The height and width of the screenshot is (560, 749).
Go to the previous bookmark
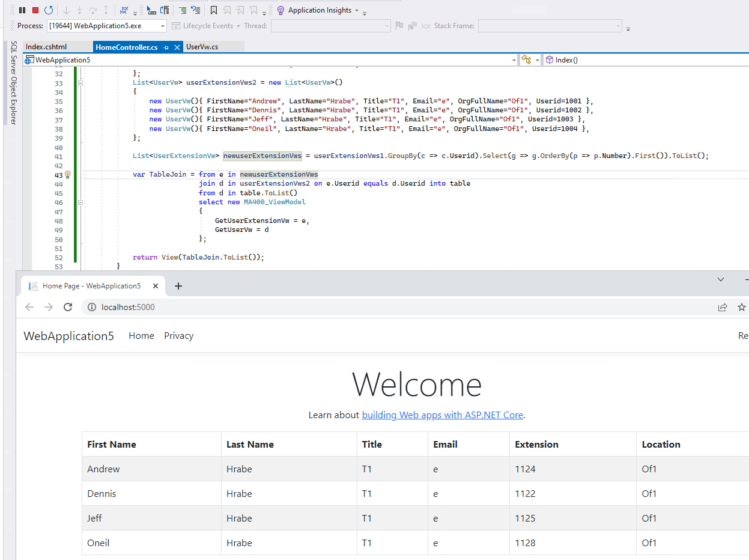(x=227, y=10)
